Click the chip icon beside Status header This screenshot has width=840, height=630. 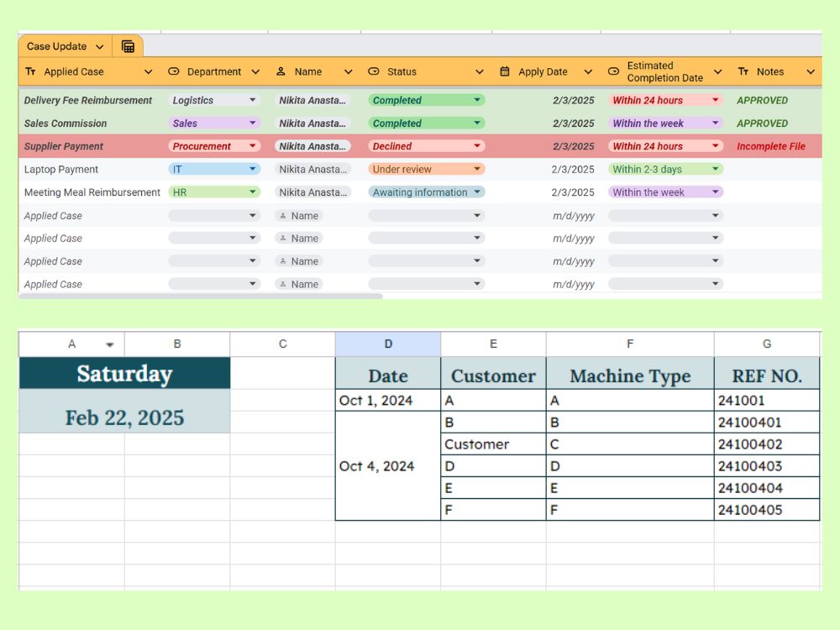pos(374,71)
